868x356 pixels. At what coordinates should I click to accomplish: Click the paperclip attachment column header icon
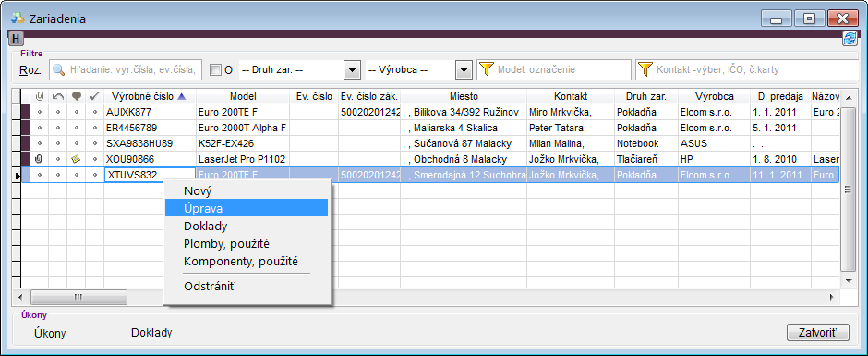(39, 96)
